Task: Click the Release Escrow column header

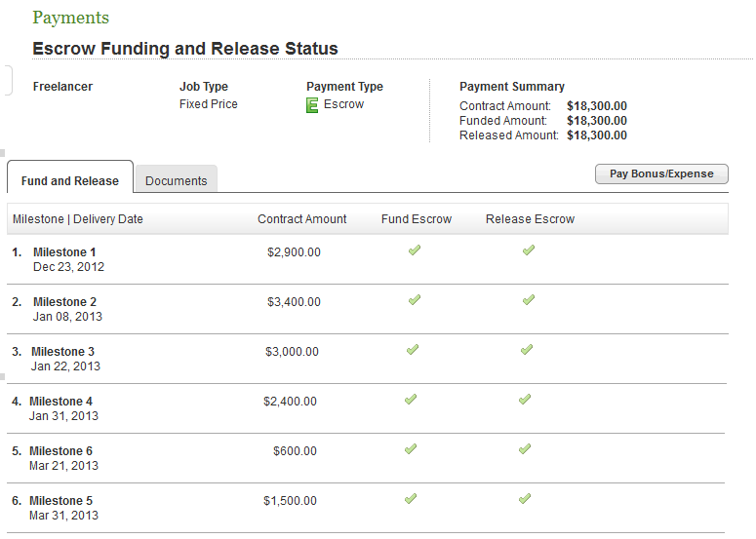Action: tap(530, 219)
